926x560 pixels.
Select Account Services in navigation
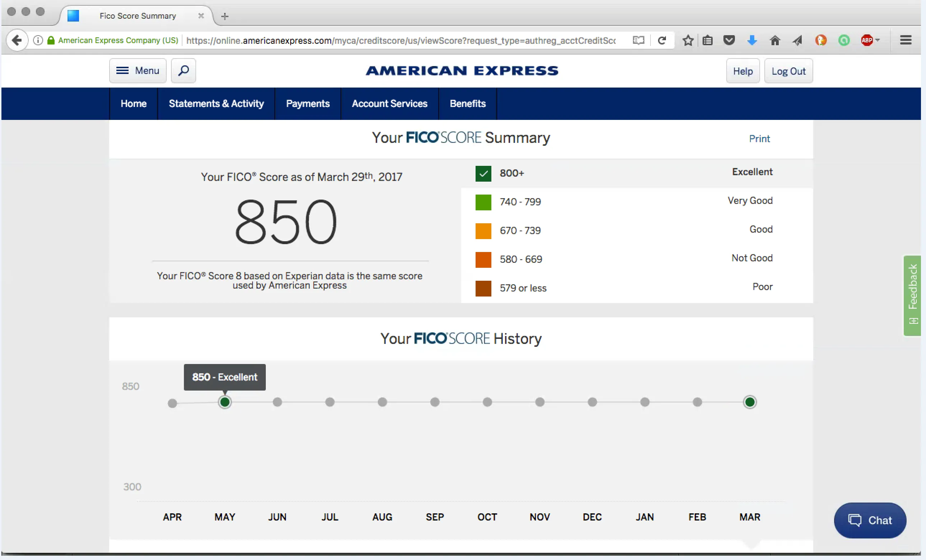[x=389, y=104]
